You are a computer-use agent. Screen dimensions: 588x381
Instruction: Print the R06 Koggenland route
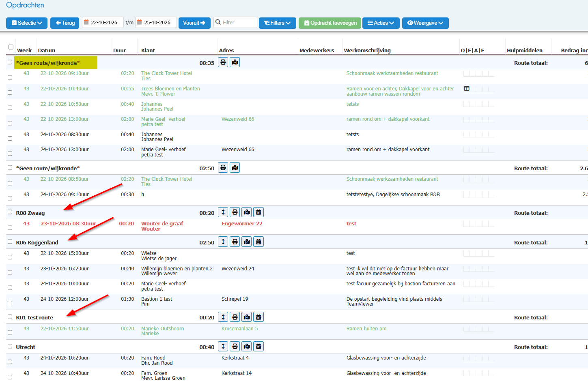(235, 242)
